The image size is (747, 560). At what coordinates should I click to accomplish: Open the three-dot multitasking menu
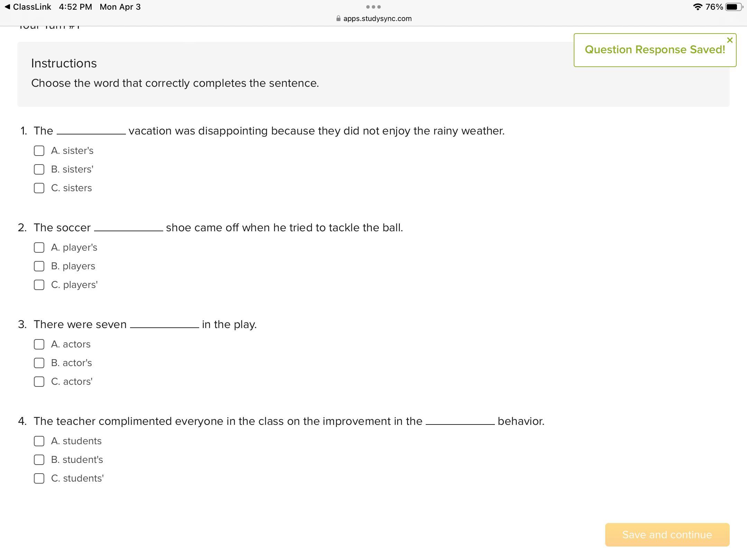(x=373, y=7)
